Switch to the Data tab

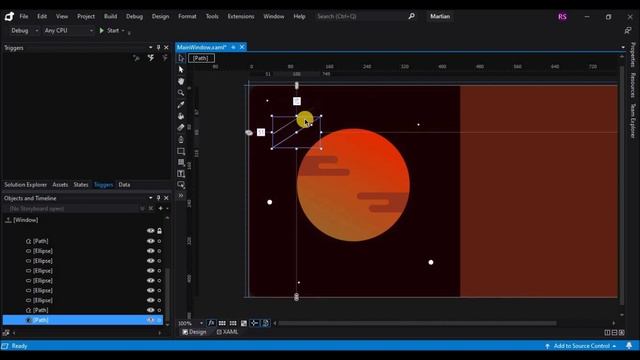(x=124, y=185)
